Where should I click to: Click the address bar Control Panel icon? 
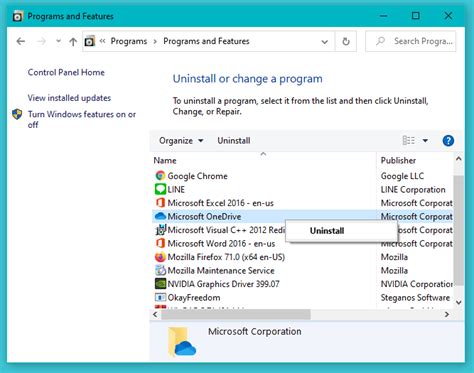(x=90, y=41)
